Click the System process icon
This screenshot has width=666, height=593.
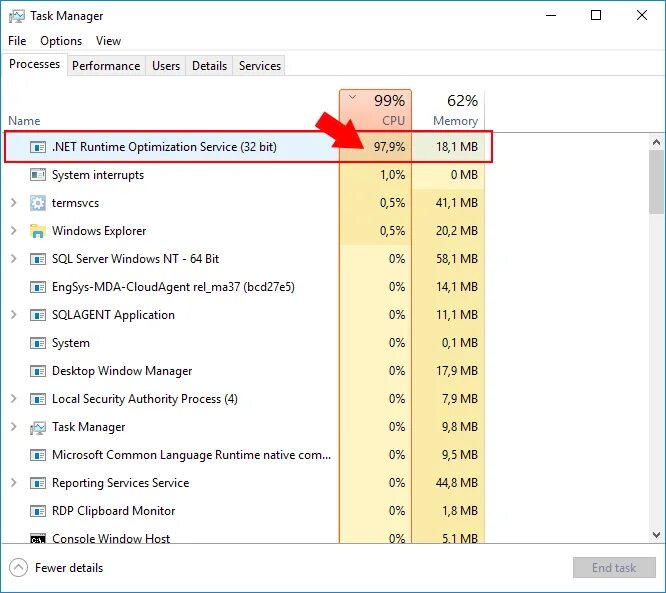point(38,343)
